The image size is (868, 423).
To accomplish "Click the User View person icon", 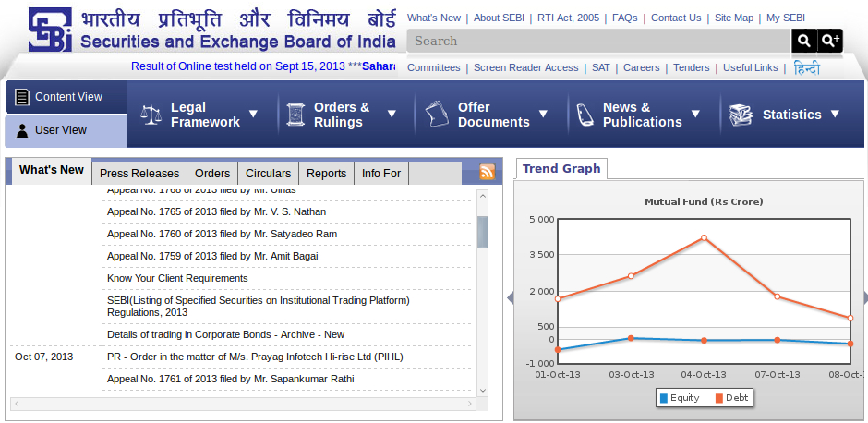I will coord(22,130).
